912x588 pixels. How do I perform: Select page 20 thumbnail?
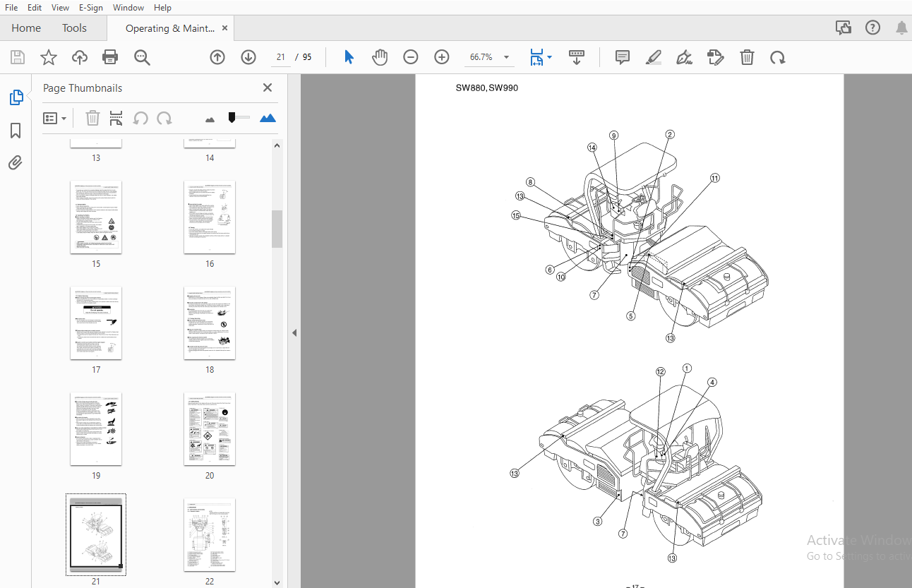coord(210,428)
